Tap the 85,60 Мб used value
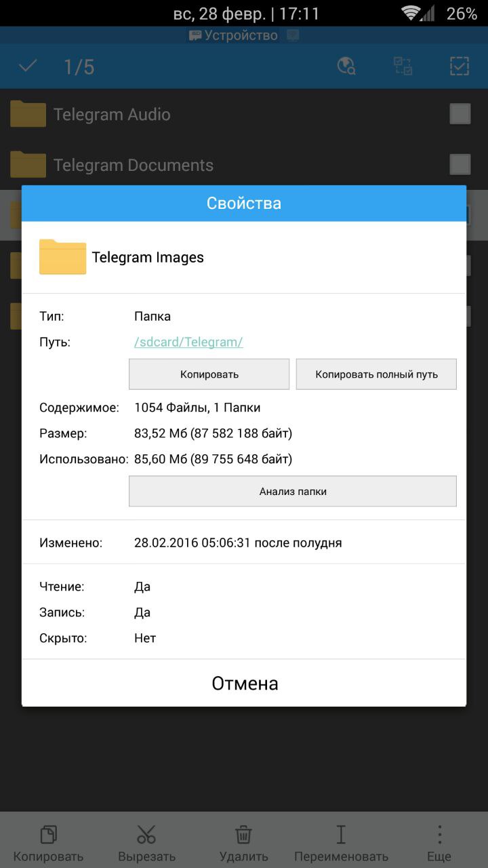The image size is (488, 868). (x=213, y=459)
